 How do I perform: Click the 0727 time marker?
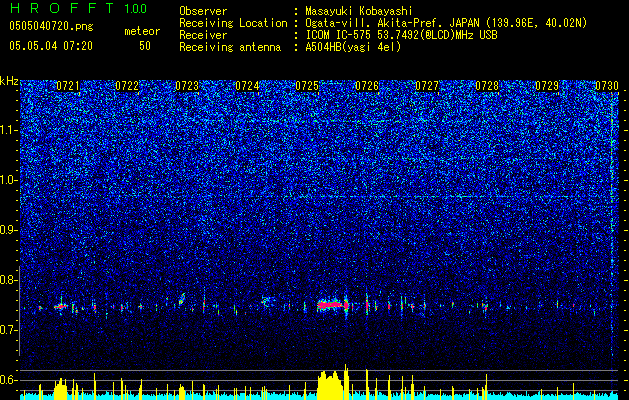pyautogui.click(x=427, y=86)
